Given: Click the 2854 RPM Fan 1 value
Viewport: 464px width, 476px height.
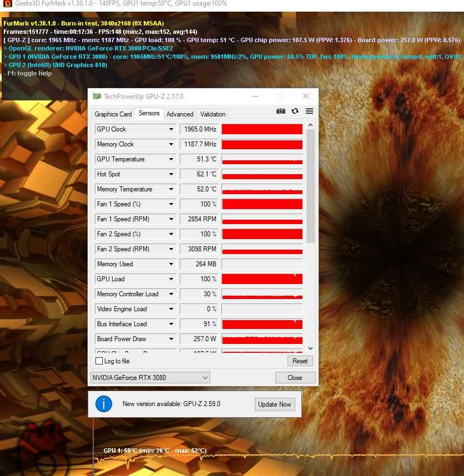Looking at the screenshot, I should (x=199, y=219).
